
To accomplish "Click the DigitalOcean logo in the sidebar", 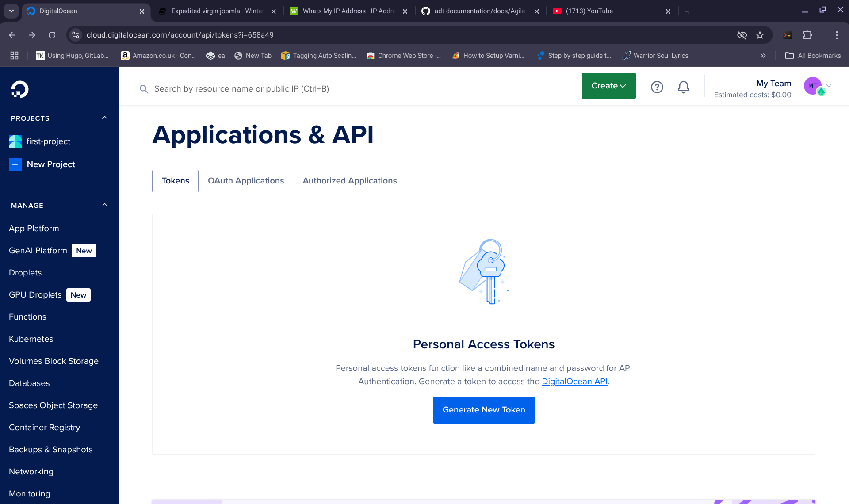I will point(19,89).
